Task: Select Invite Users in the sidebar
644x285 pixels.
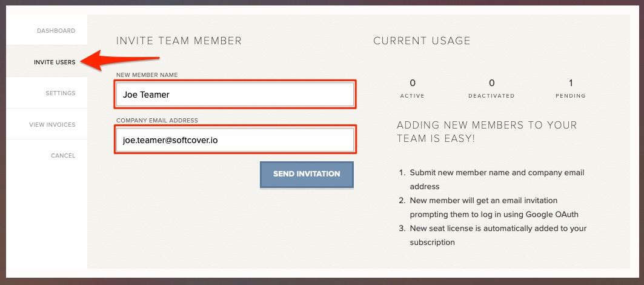Action: pyautogui.click(x=55, y=62)
